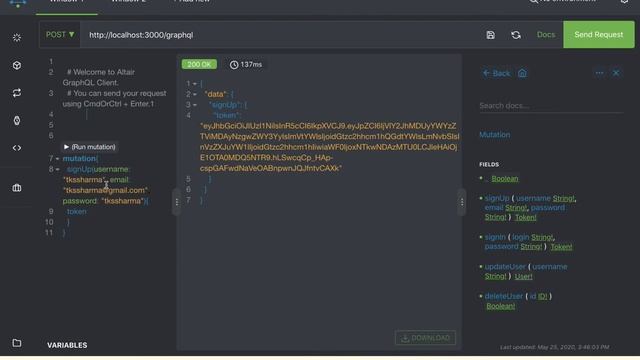
Task: Click the save query floppy icon
Action: pyautogui.click(x=491, y=35)
